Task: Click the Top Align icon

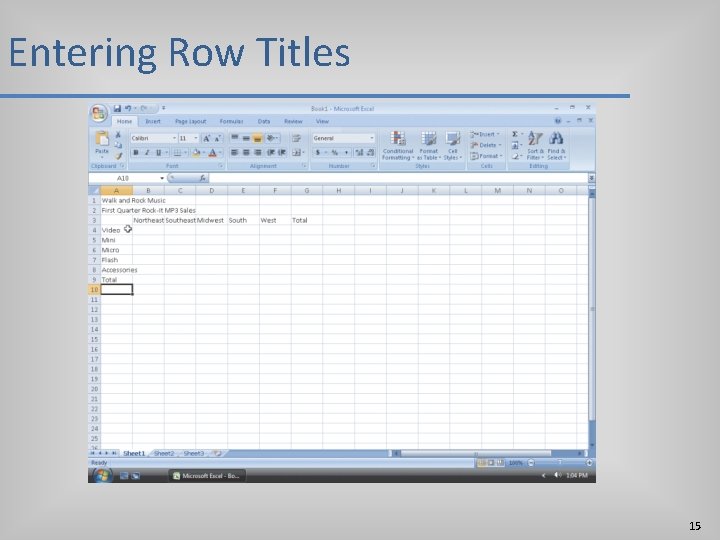Action: [234, 138]
